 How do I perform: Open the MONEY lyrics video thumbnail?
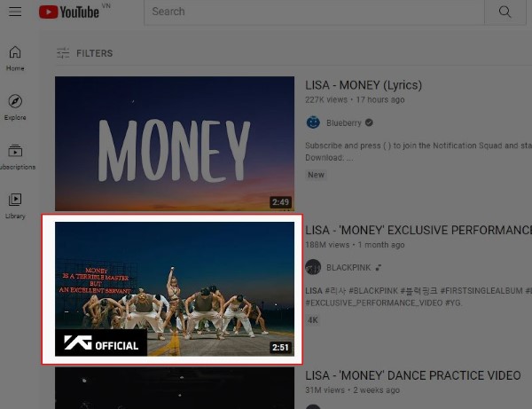point(175,143)
